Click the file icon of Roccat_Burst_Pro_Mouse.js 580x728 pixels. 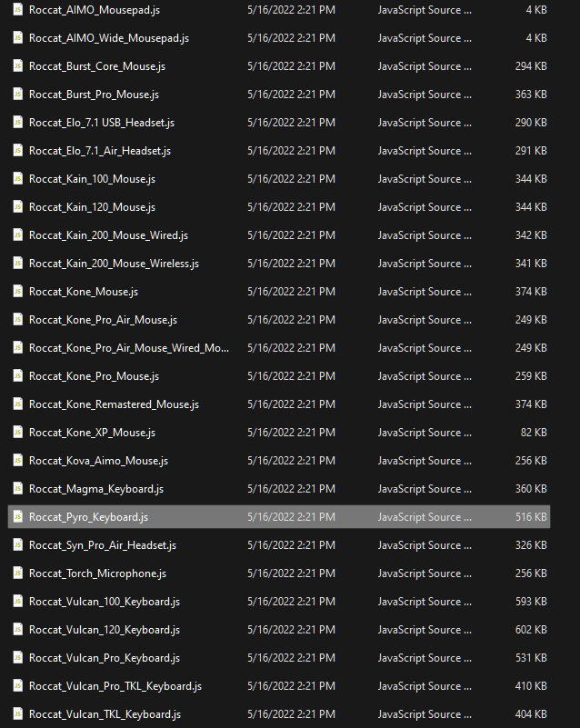tap(17, 95)
